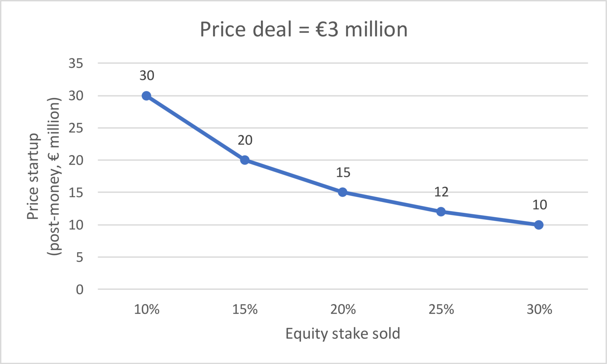
Task: Click the data label "30" above the line
Action: [147, 76]
